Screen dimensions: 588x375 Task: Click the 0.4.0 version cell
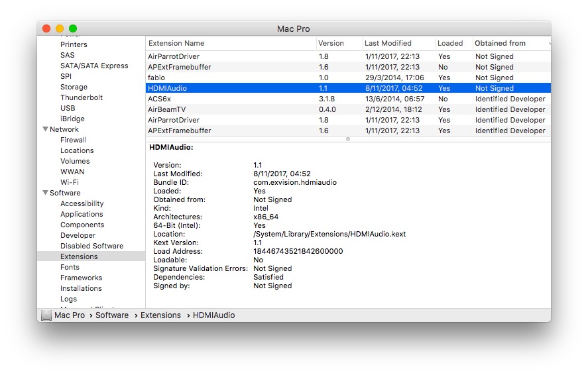pyautogui.click(x=327, y=109)
